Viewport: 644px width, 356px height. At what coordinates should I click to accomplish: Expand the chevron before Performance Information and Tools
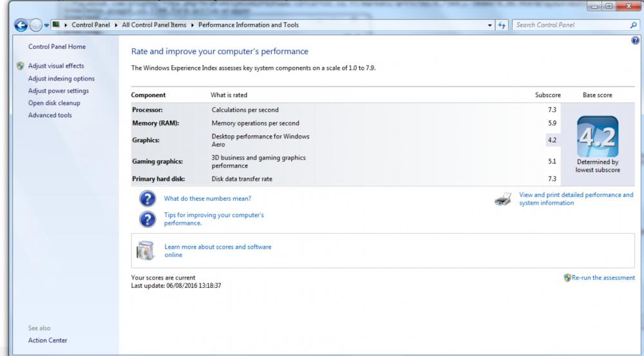192,25
